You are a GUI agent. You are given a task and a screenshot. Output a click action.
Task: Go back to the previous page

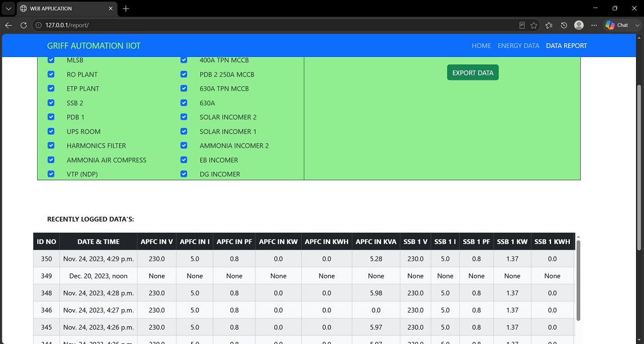8,25
